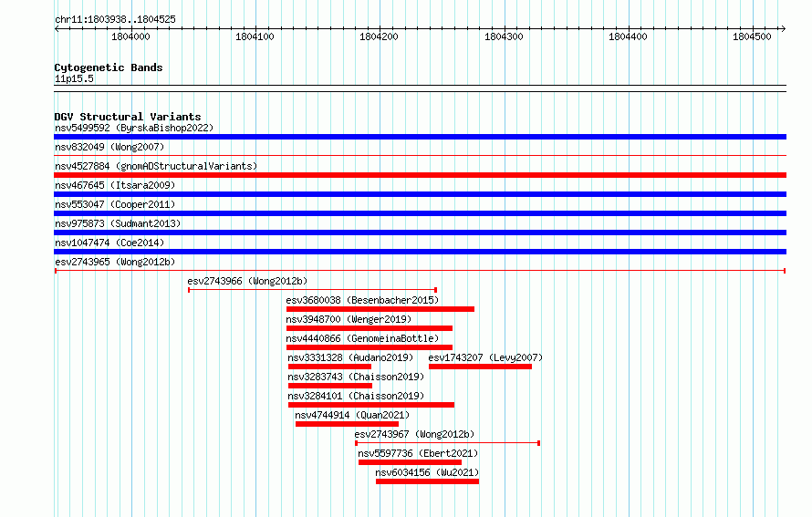
Task: Click the red bar under nsv3284101
Action: [x=371, y=405]
